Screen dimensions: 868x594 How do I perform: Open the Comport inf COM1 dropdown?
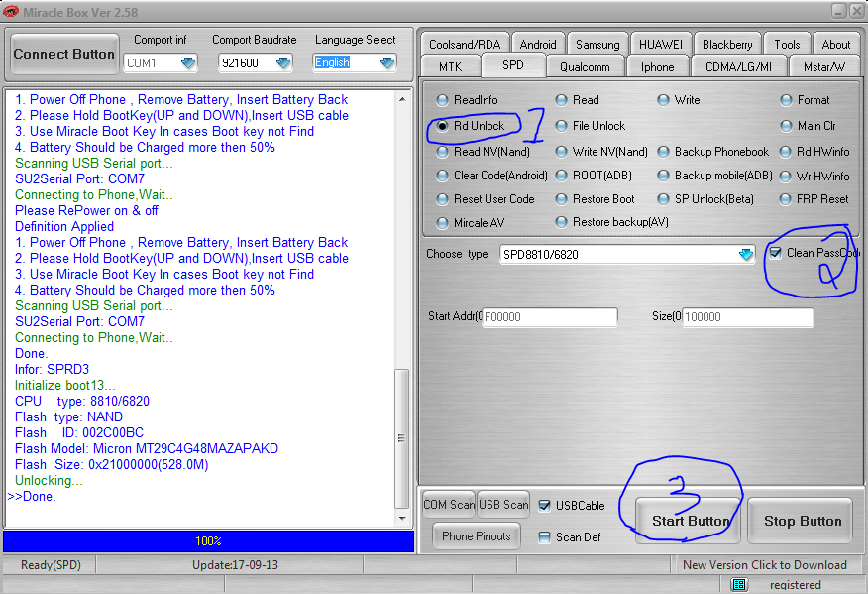[x=188, y=63]
